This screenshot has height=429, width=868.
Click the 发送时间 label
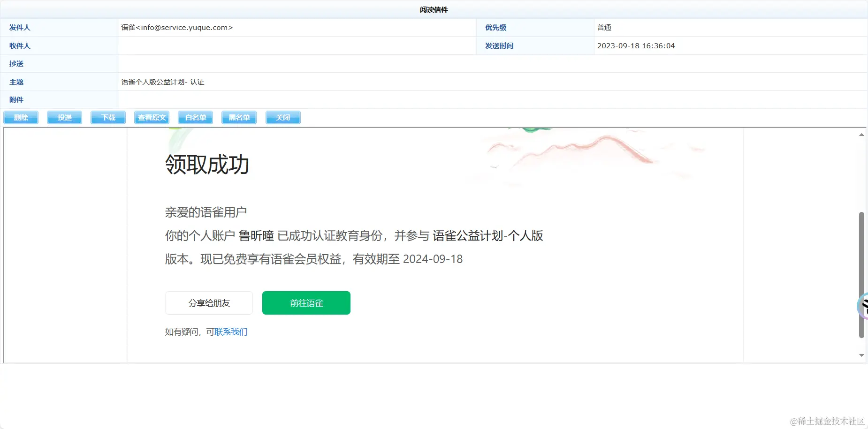pyautogui.click(x=499, y=46)
